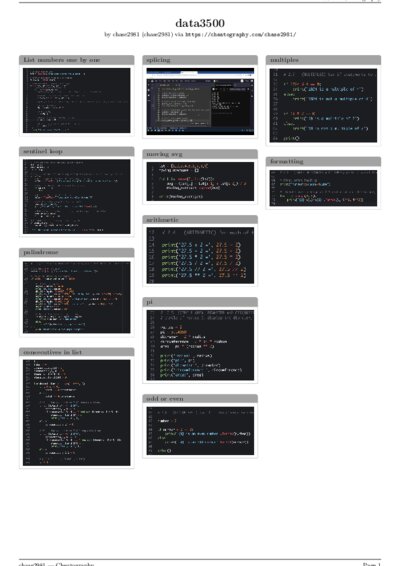Open the formatting code thumbnail

323,188
